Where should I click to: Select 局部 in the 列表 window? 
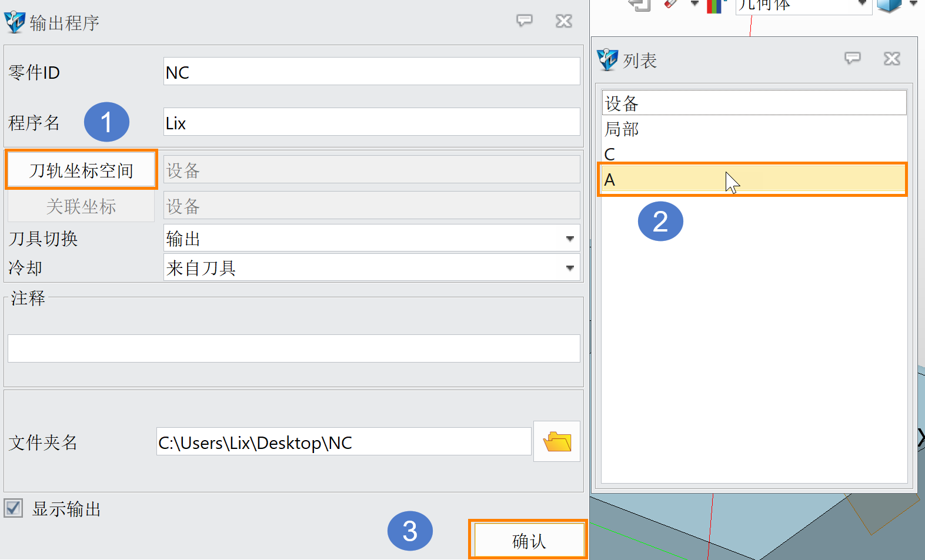click(754, 129)
